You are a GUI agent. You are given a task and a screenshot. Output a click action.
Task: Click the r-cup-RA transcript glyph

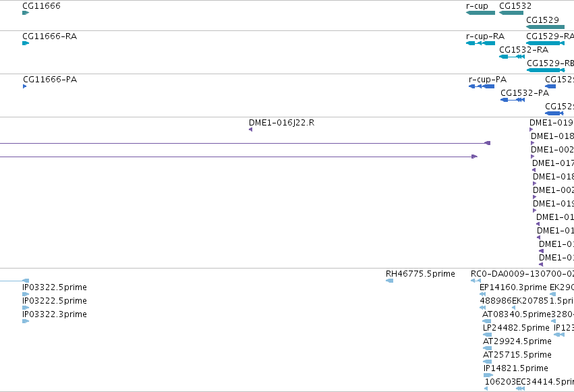480,43
